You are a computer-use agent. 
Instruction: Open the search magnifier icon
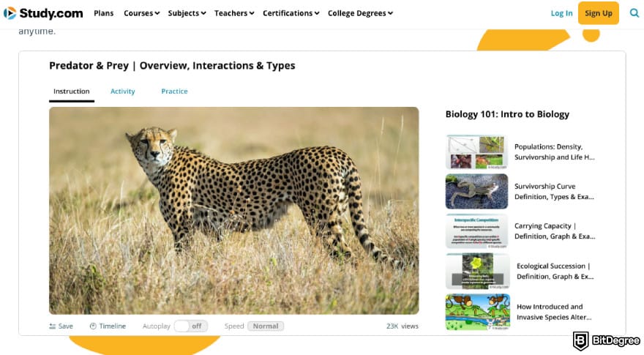(634, 13)
